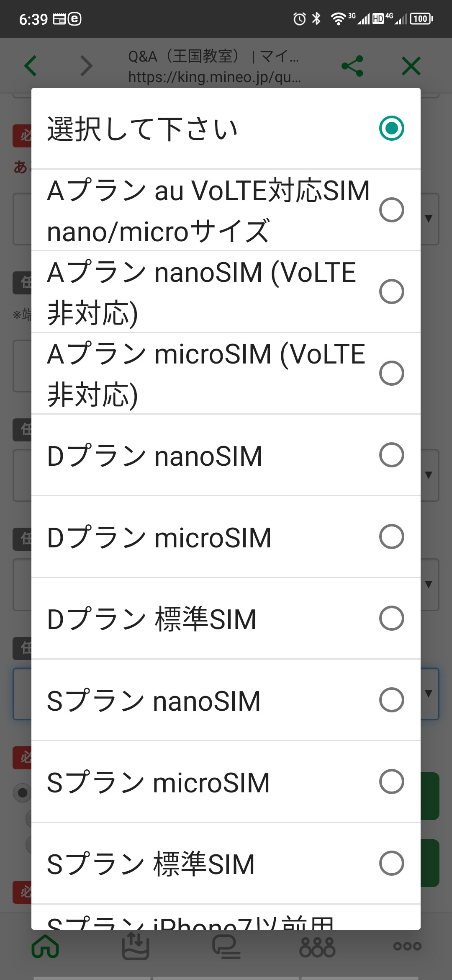The image size is (452, 980).
Task: Select the Dプラン microSIM option
Action: coord(391,536)
